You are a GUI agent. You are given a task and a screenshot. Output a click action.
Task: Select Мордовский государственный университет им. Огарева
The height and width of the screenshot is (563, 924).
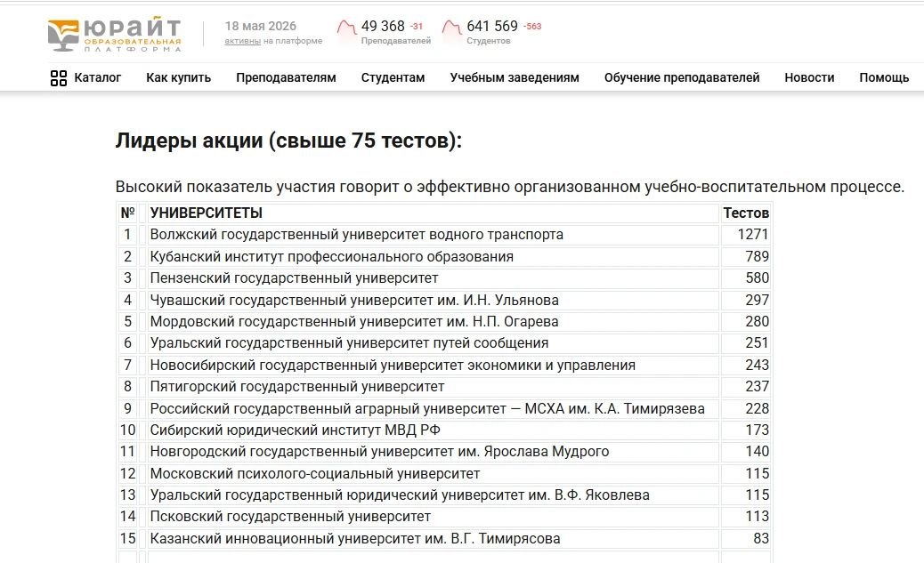pyautogui.click(x=354, y=322)
